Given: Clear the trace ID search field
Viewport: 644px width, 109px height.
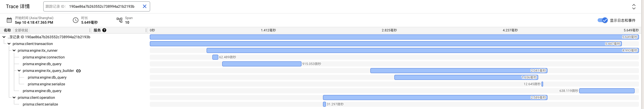Looking at the screenshot, I should point(144,6).
